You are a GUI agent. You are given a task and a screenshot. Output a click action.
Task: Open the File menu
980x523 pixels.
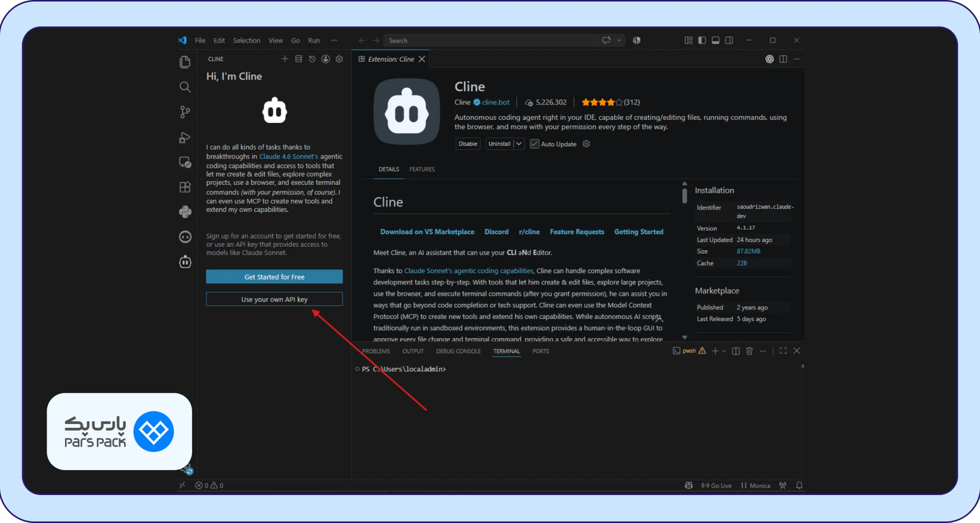pos(200,41)
